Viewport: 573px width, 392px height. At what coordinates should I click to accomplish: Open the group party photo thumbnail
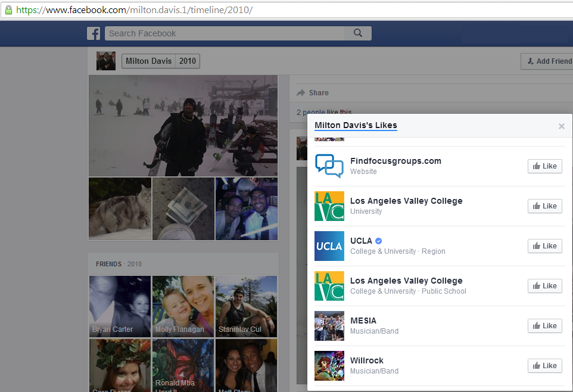tap(247, 209)
